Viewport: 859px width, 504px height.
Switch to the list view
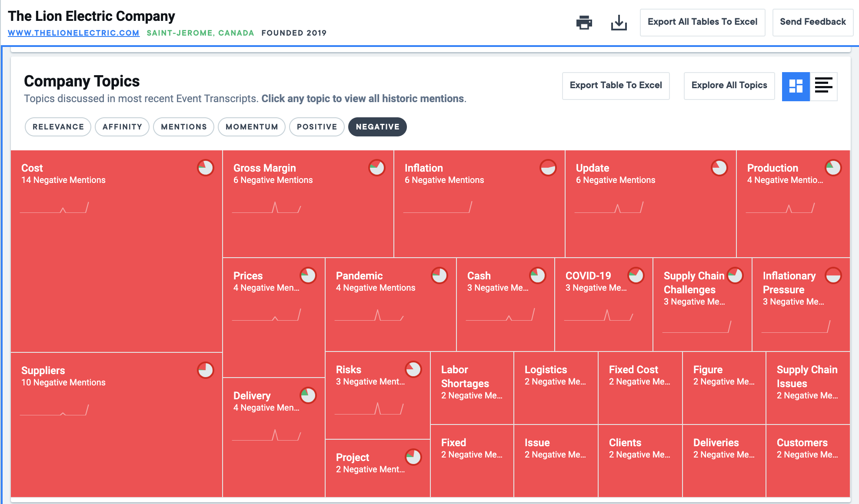pyautogui.click(x=823, y=86)
